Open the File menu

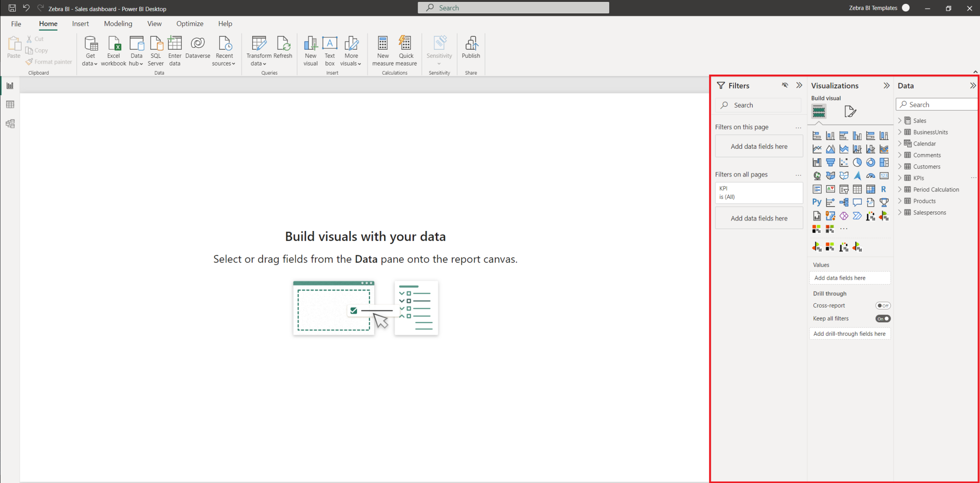tap(16, 24)
